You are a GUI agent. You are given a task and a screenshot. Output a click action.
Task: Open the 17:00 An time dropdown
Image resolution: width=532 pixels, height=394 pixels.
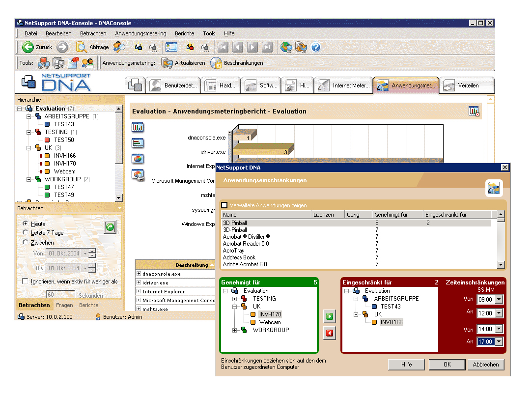point(499,342)
